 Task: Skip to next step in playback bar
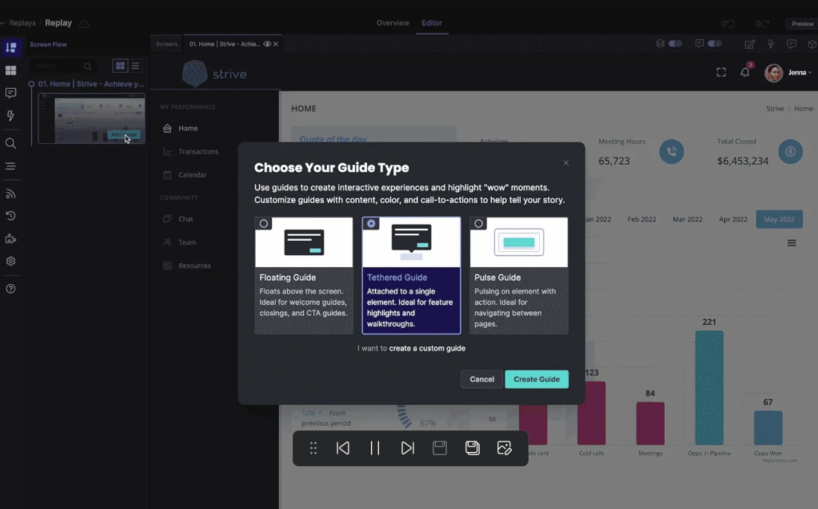pyautogui.click(x=407, y=448)
